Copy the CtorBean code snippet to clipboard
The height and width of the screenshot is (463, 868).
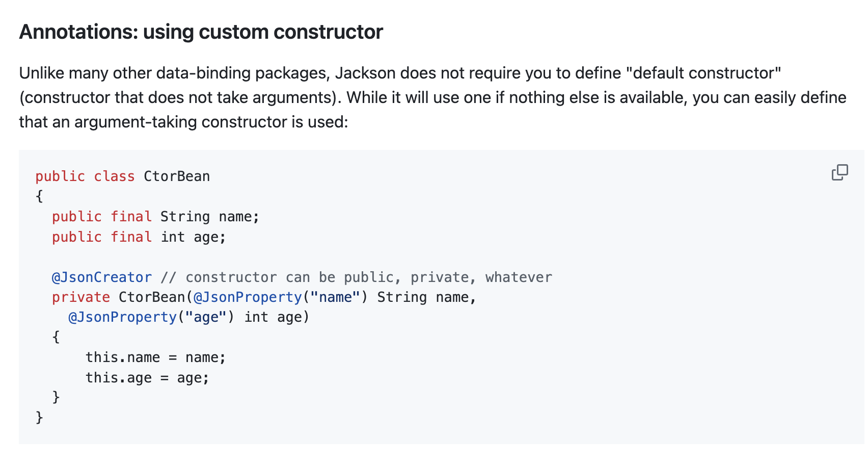coord(839,172)
